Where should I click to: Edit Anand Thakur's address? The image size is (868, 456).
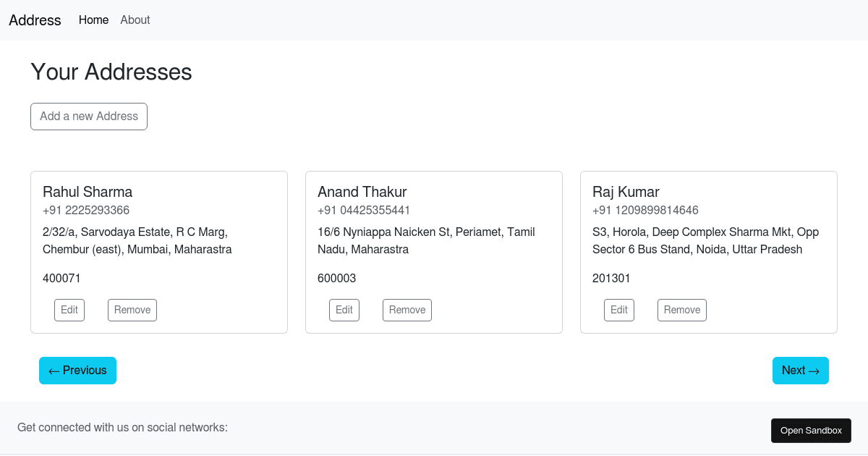[344, 310]
